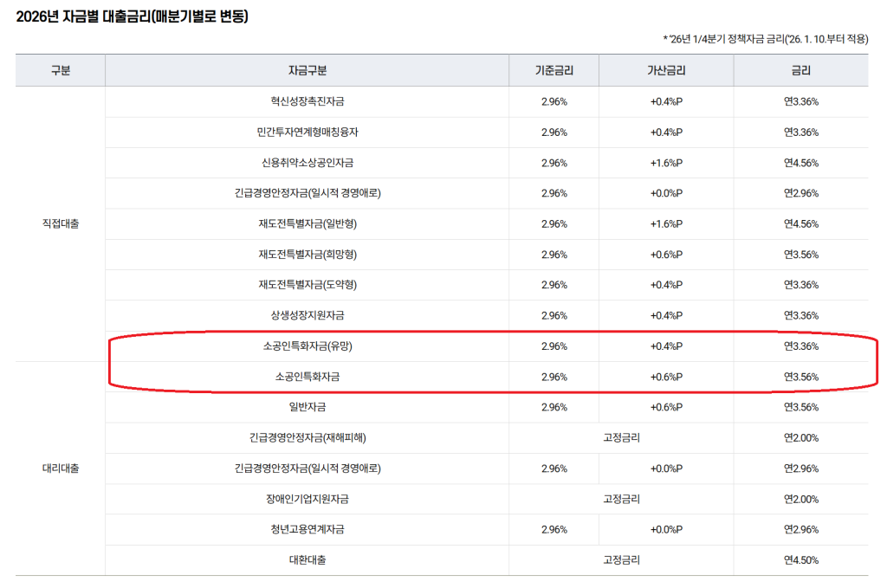Select 긴급경영안정자금(재해피해) fund name
Viewport: 887px width, 588px height.
(307, 438)
